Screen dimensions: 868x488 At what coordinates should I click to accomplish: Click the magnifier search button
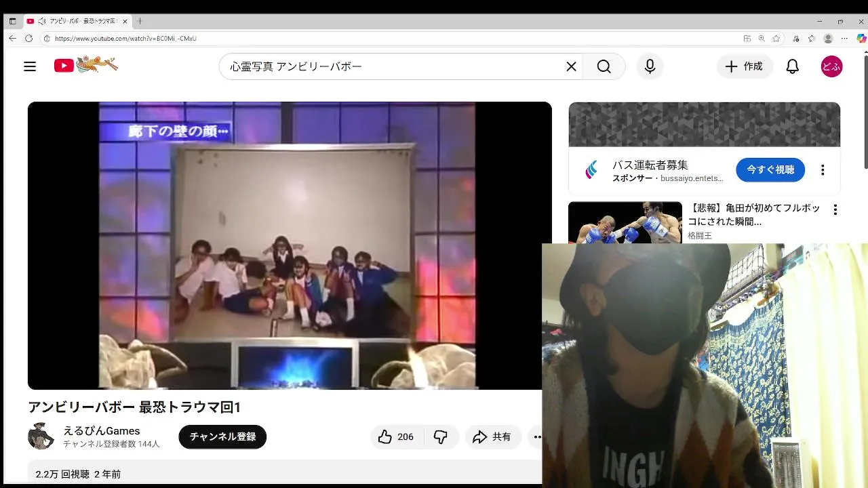pyautogui.click(x=604, y=66)
